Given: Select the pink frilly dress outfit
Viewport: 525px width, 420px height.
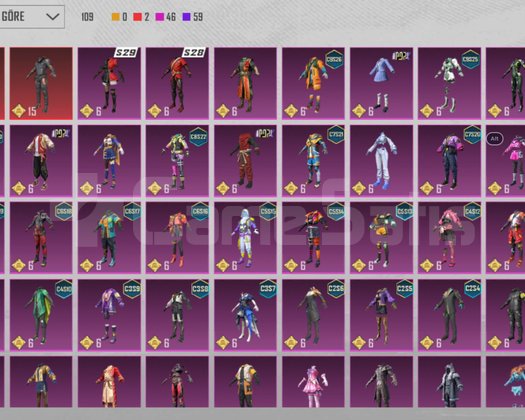Looking at the screenshot, I should coord(313,382).
